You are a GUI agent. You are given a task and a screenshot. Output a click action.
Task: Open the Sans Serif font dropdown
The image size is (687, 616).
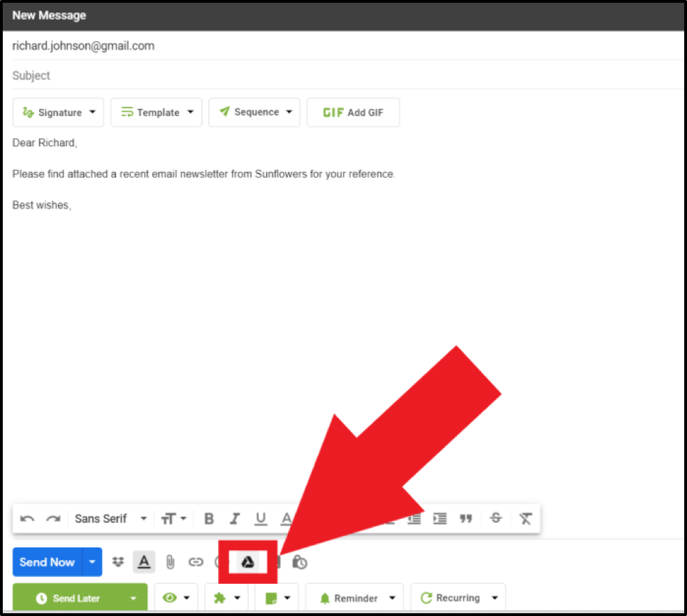110,519
